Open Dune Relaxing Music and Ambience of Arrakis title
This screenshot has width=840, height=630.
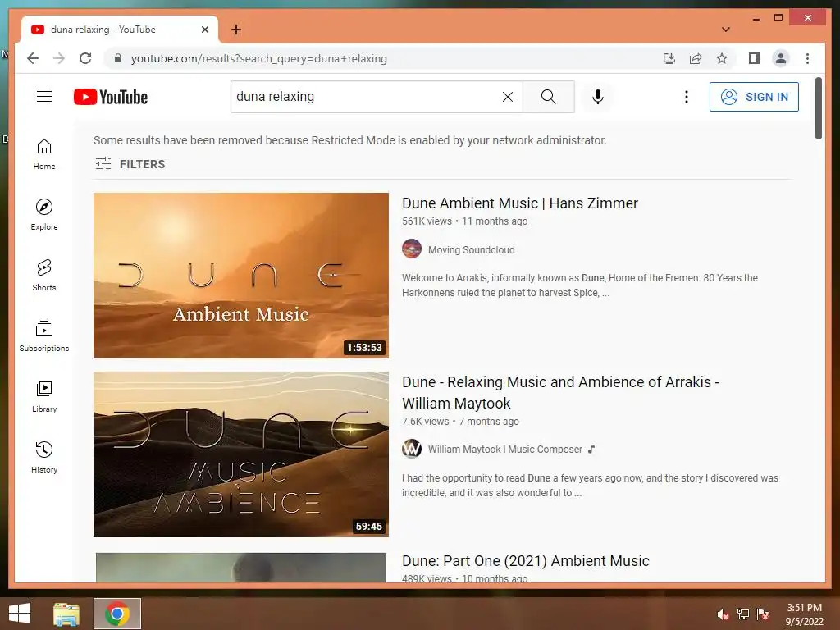coord(560,393)
